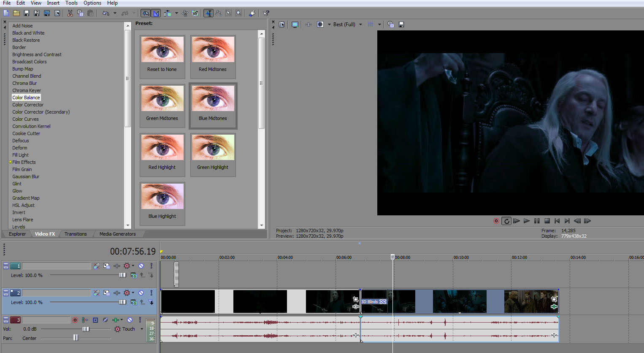Click the Record button under the preview
The image size is (644, 353).
496,221
